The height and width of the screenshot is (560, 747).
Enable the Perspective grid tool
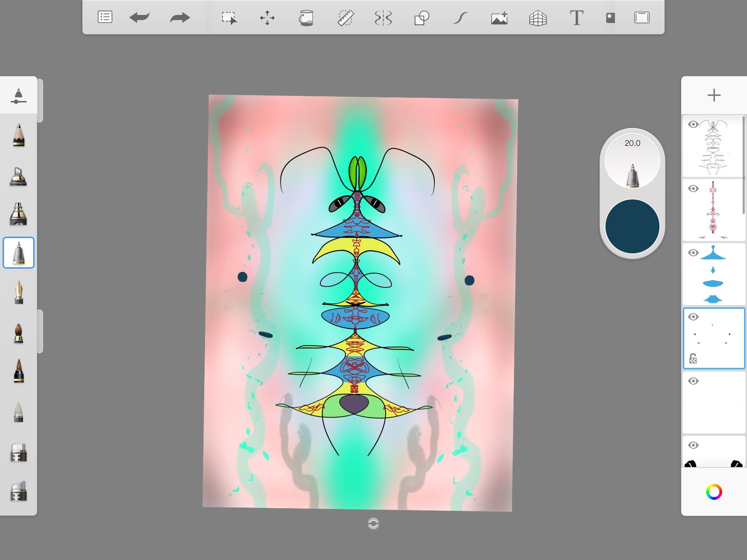[x=538, y=17]
